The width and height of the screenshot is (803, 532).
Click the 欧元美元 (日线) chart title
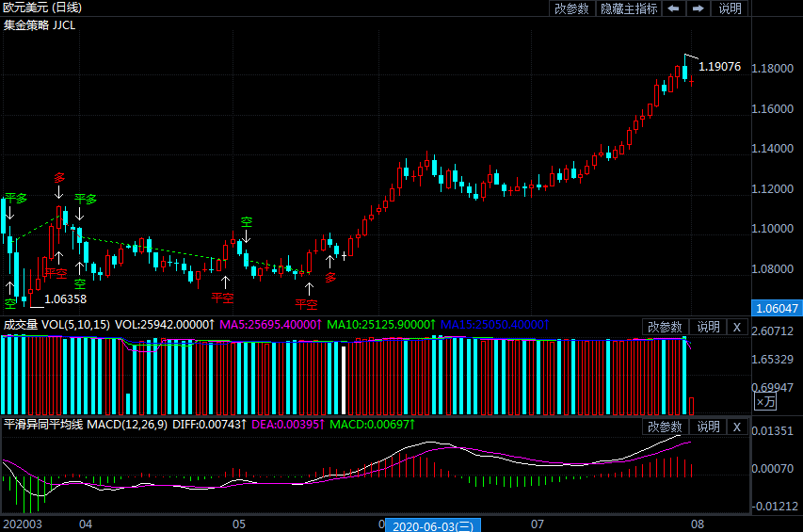click(41, 8)
